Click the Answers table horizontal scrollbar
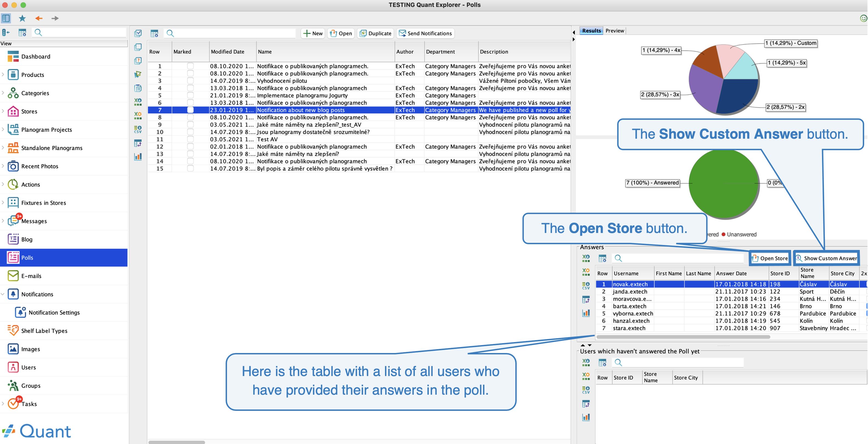868x444 pixels. pos(683,337)
